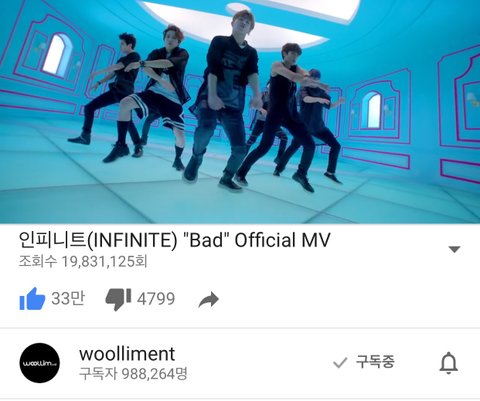Tap the checkmark beside 구독중

point(340,363)
